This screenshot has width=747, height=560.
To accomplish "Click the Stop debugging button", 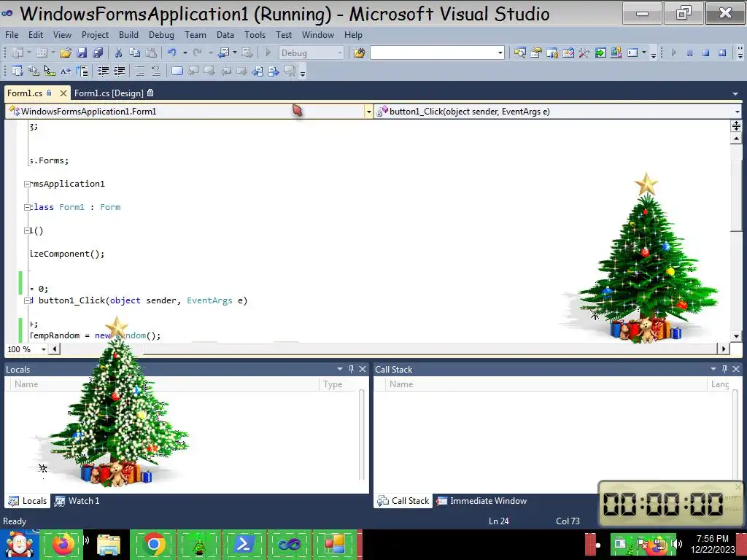I will [705, 52].
